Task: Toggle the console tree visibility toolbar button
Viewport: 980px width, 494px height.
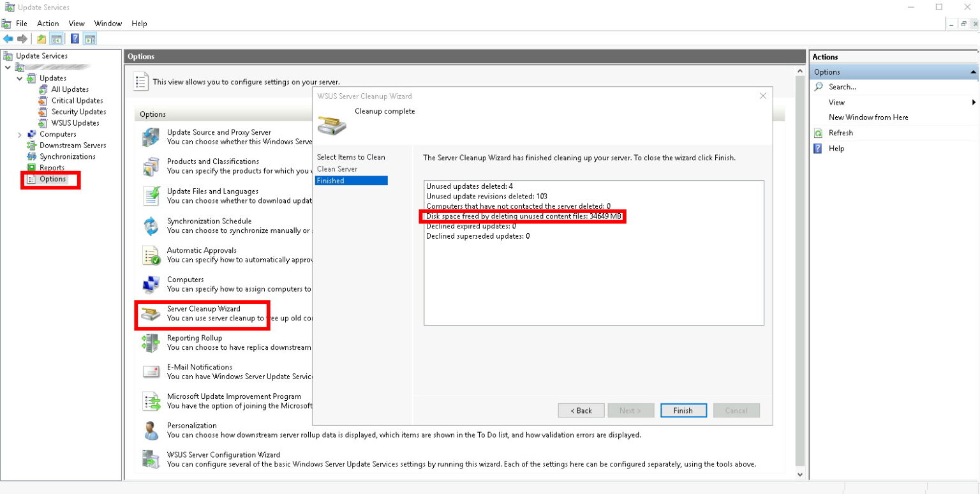Action: click(55, 38)
